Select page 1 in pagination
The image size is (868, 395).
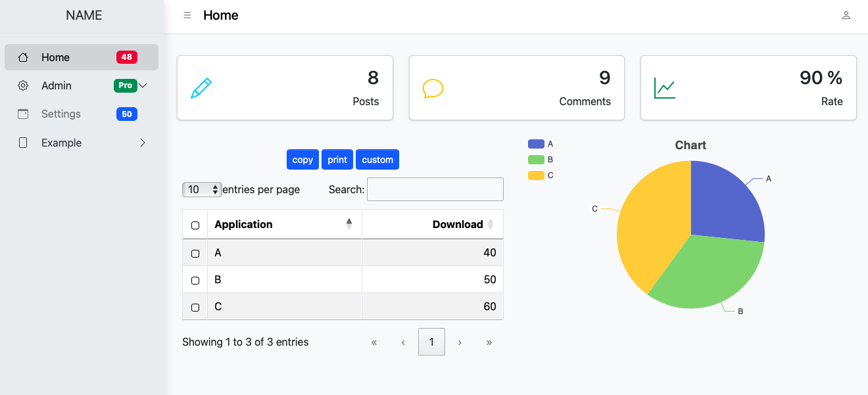[x=431, y=342]
